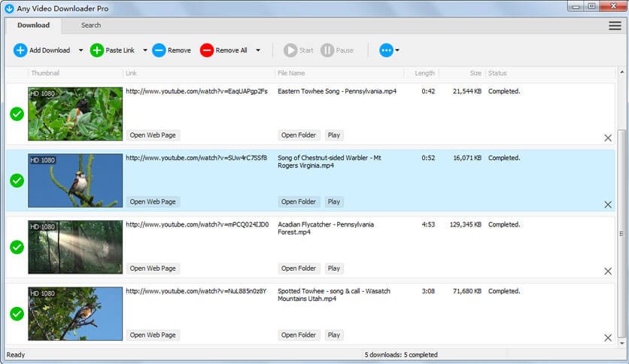
Task: Click the Pause toolbar icon
Action: (x=327, y=50)
